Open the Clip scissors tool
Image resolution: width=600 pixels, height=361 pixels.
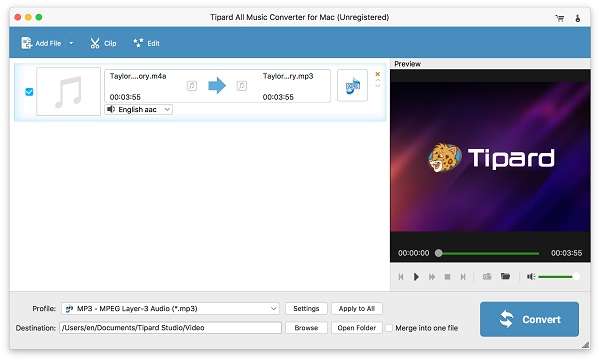(103, 43)
